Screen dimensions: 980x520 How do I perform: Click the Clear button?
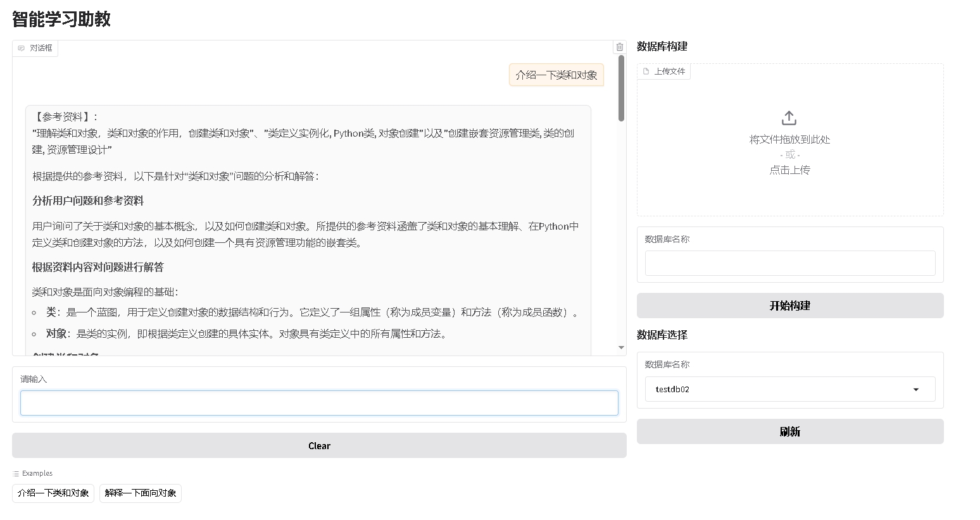click(319, 445)
